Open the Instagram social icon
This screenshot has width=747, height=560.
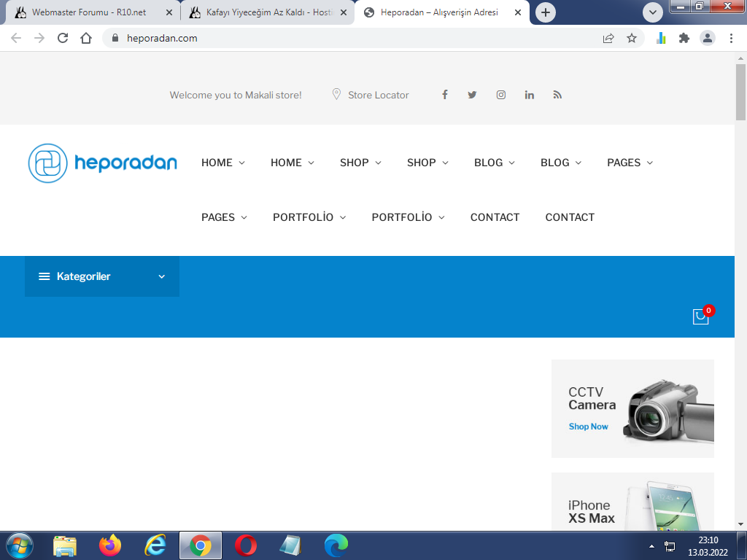tap(500, 95)
